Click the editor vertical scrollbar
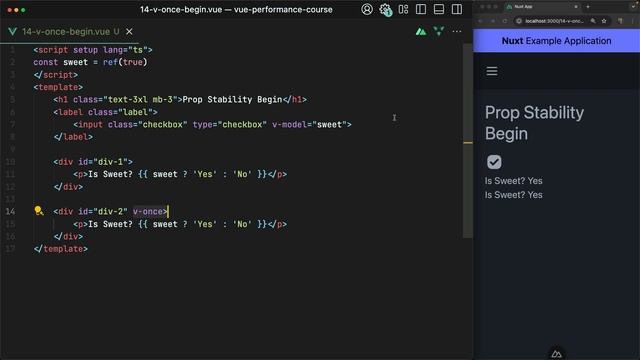Viewport: 640px width, 360px height. (x=468, y=141)
